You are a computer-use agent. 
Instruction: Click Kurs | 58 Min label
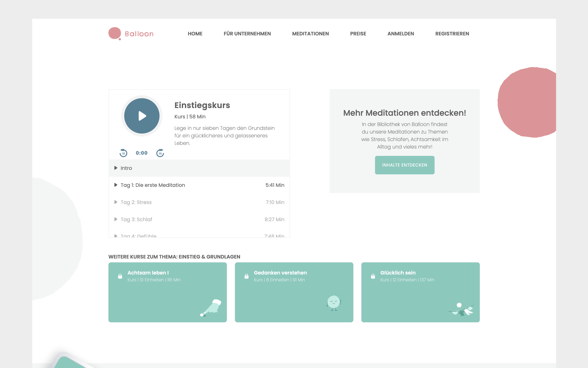pyautogui.click(x=190, y=117)
